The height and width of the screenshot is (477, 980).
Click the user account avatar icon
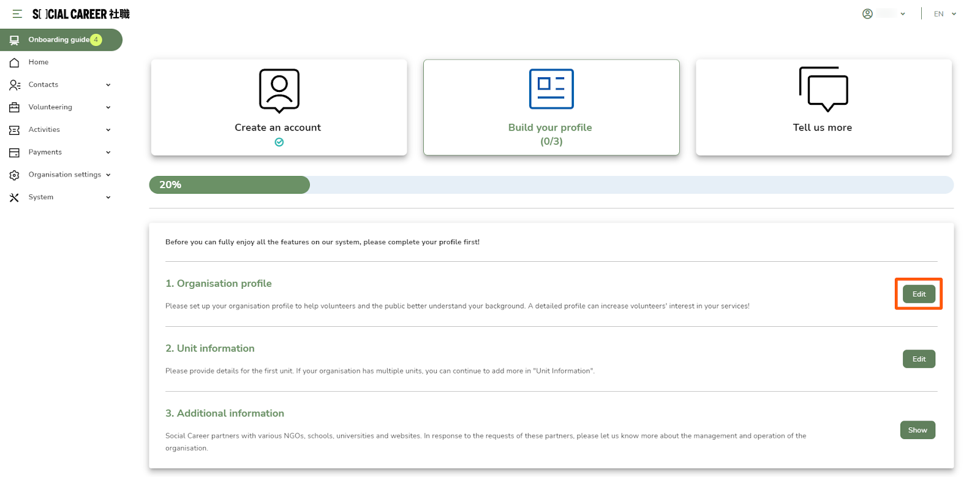(x=867, y=13)
